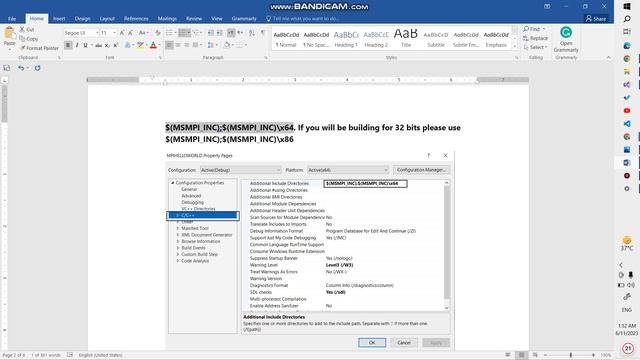
Task: Increase paragraph indent
Action: click(220, 33)
